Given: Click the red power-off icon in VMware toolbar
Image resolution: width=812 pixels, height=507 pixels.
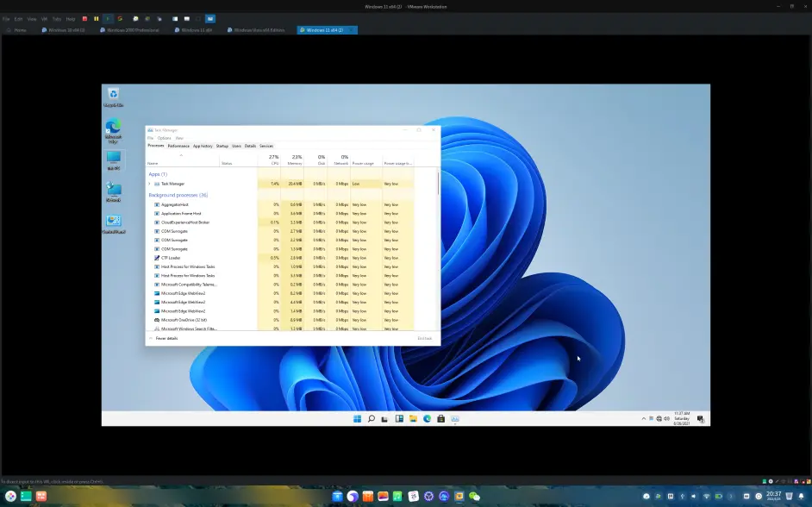Looking at the screenshot, I should [85, 19].
